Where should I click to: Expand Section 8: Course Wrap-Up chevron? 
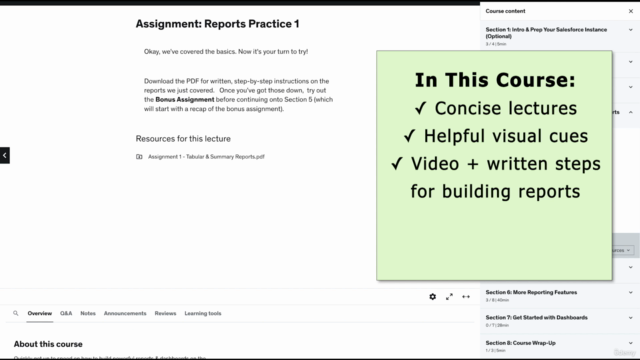point(631,343)
